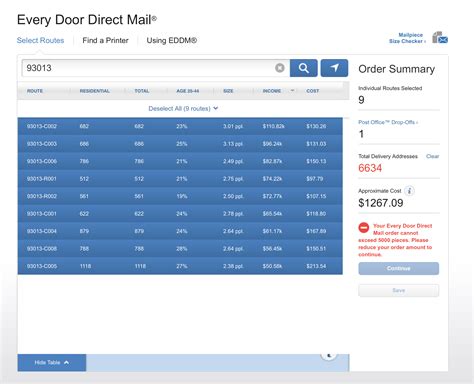The height and width of the screenshot is (384, 474).
Task: Select route 93013-C006
Action: coord(180,161)
